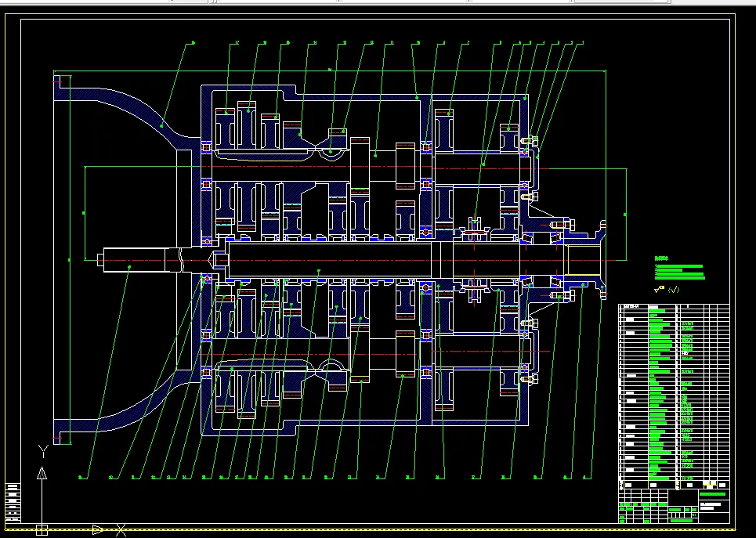
Task: Select the parts list table
Action: (674, 395)
